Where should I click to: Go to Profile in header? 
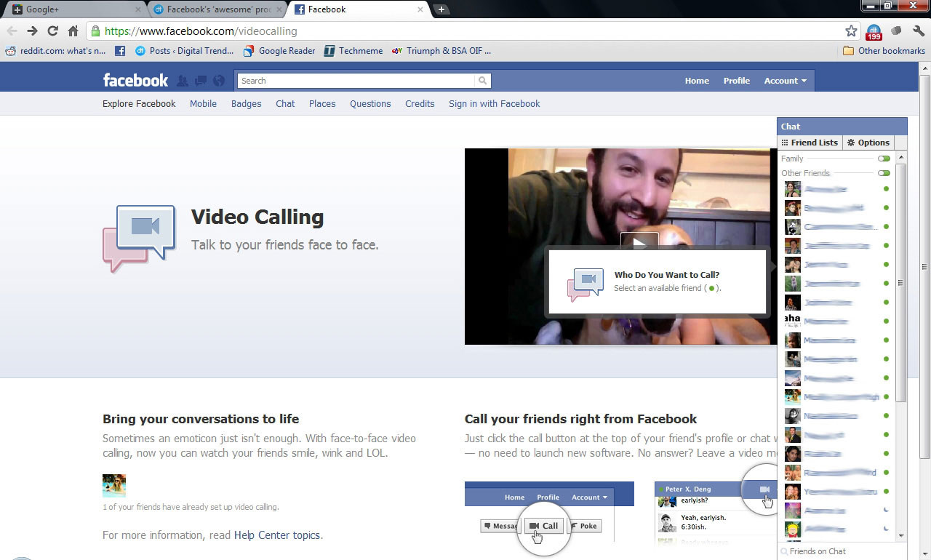coord(736,81)
